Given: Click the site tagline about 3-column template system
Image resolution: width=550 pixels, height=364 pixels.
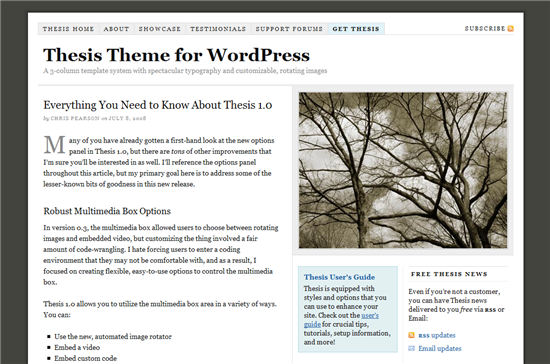Looking at the screenshot, I should click(x=185, y=71).
